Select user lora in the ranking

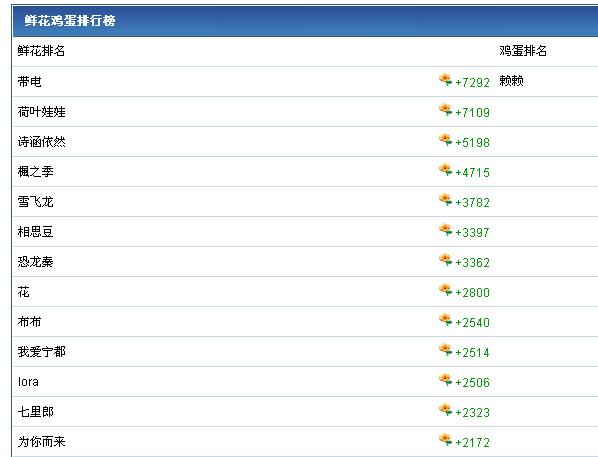click(28, 382)
